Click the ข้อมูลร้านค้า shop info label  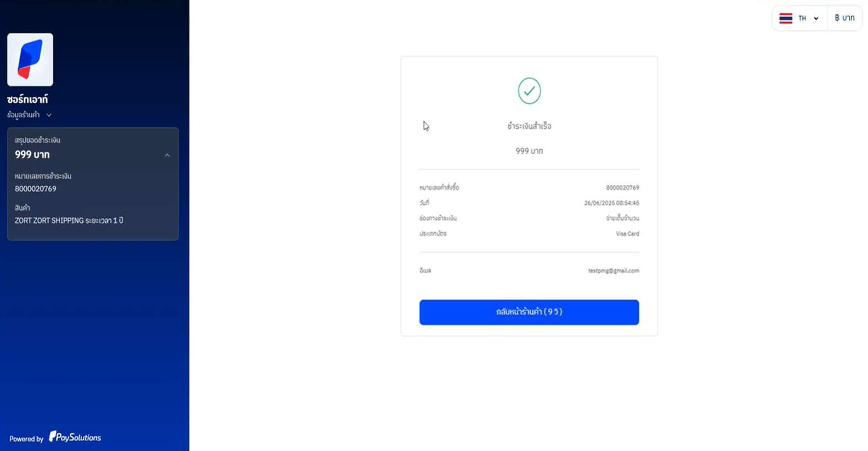(x=24, y=115)
